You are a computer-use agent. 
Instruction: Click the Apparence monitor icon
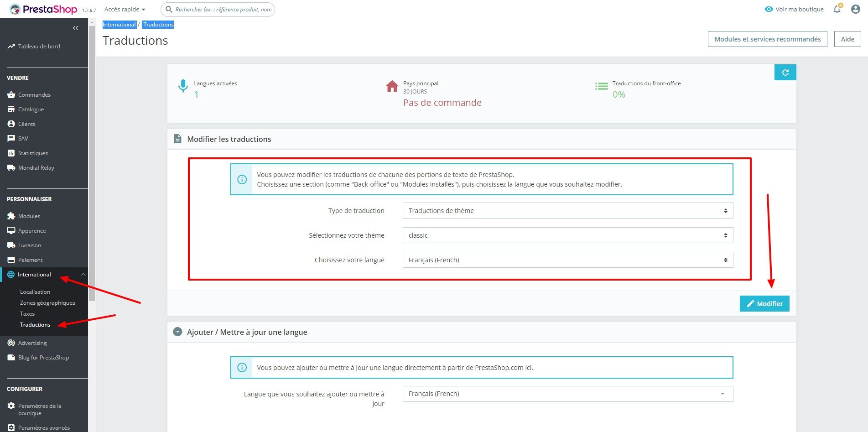(x=11, y=231)
